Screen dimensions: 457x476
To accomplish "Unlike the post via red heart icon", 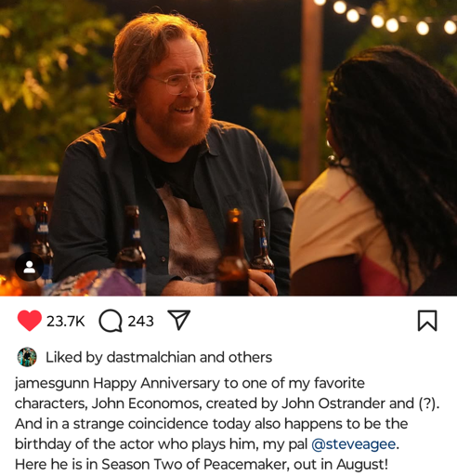I will (30, 321).
